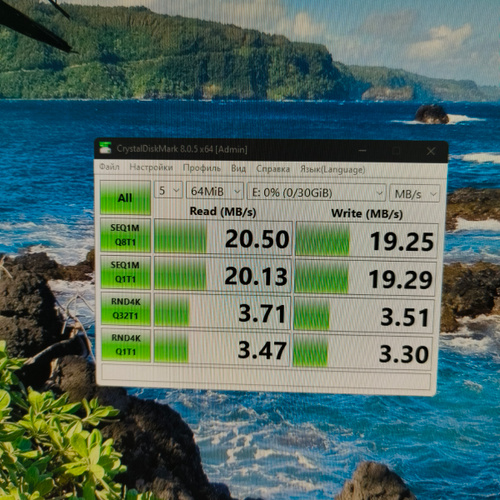Run the RND4K Q1T1 test
This screenshot has width=500, height=500.
tap(126, 345)
